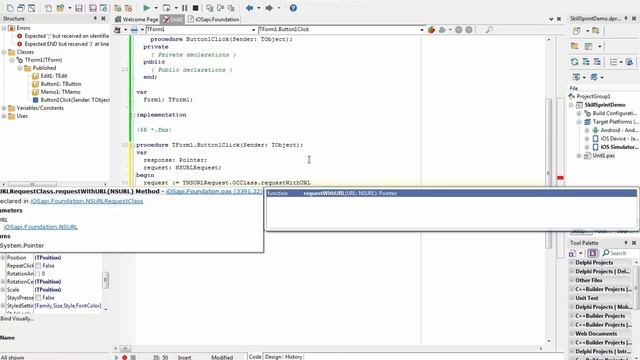Expand the Uses node in Structure

coord(4,116)
